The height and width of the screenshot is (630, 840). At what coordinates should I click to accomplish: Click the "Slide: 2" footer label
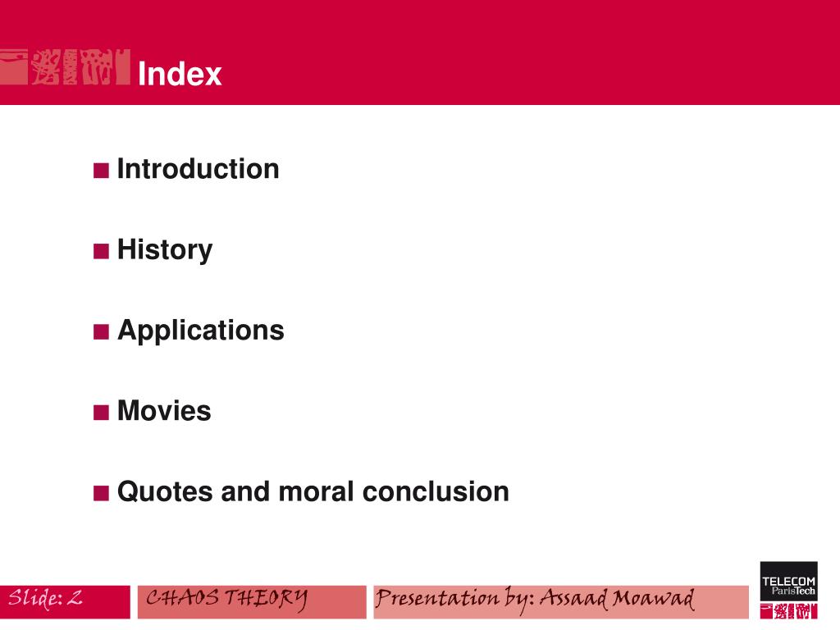coord(46,598)
